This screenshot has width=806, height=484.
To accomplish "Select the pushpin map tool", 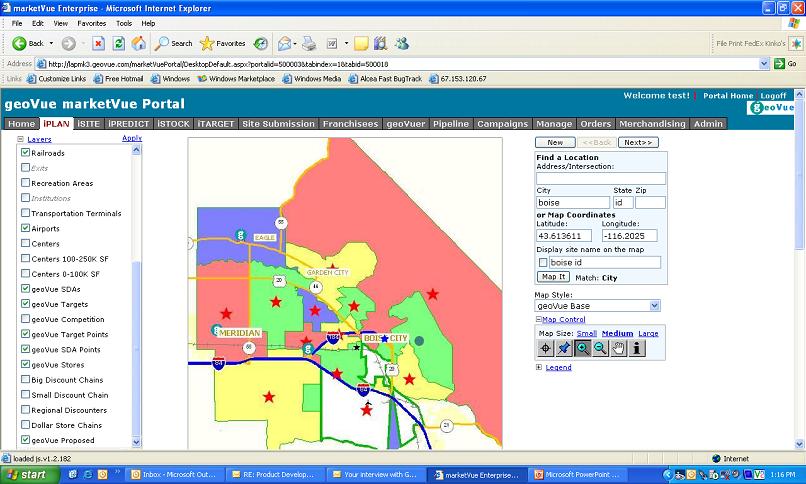I will [x=564, y=348].
